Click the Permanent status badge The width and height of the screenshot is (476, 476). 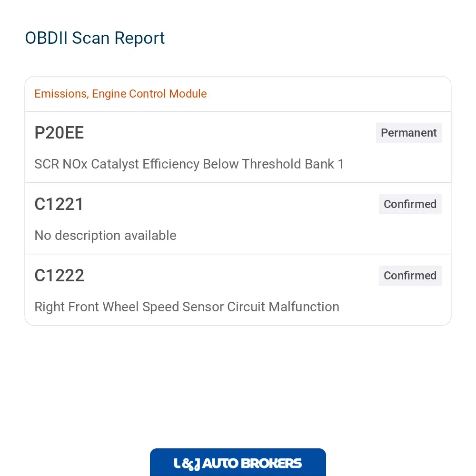(x=408, y=133)
